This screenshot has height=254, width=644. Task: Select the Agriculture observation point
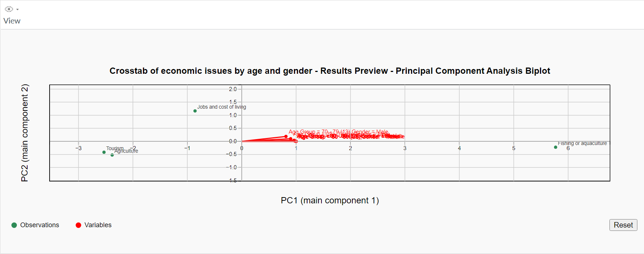tap(112, 155)
